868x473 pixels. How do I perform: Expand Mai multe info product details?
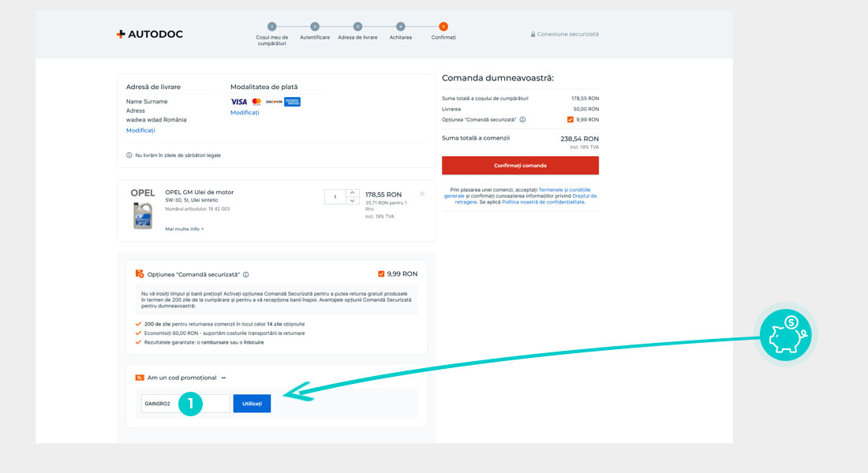pos(184,229)
